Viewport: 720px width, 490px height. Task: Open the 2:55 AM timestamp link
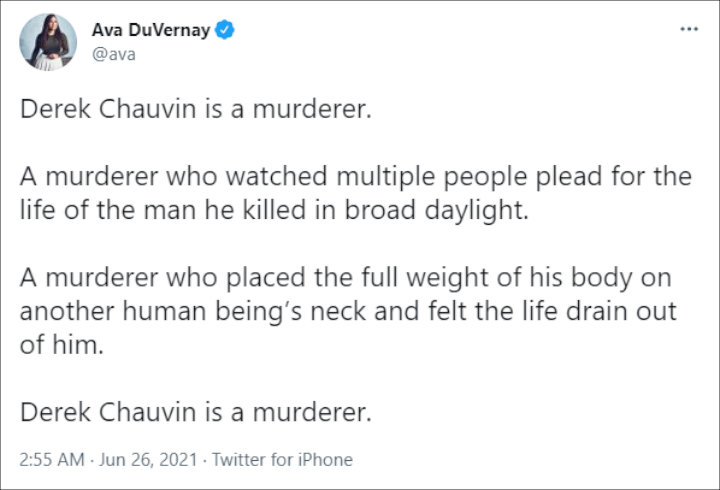click(x=52, y=459)
